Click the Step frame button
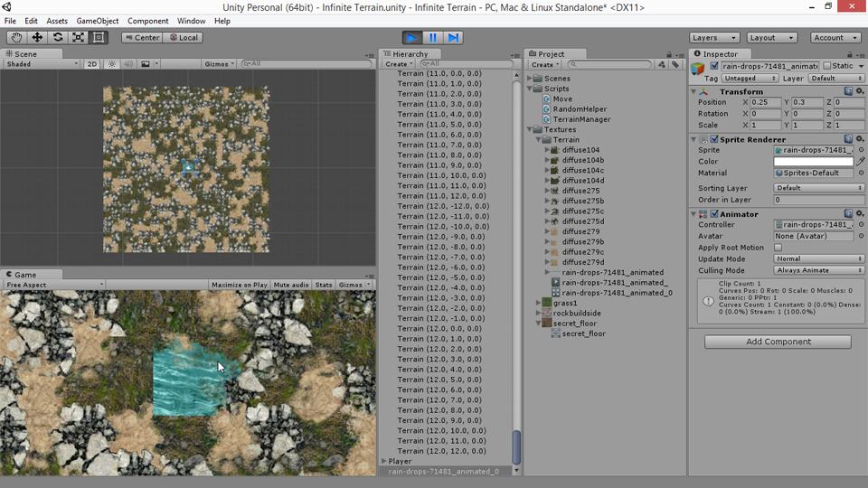 (454, 38)
